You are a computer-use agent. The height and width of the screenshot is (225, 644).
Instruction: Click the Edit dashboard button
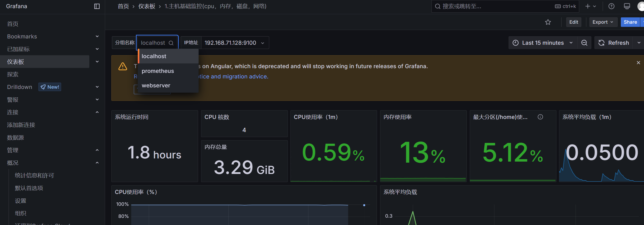click(x=574, y=22)
